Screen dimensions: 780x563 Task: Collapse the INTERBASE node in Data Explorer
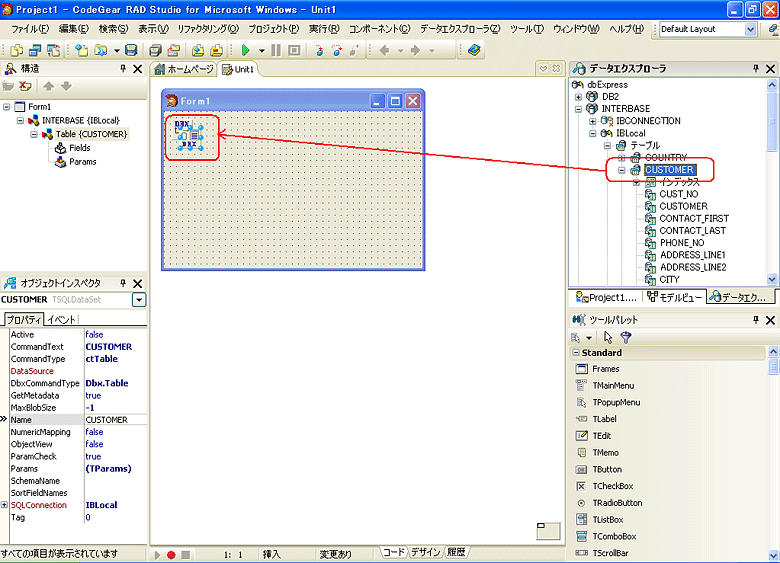point(578,109)
